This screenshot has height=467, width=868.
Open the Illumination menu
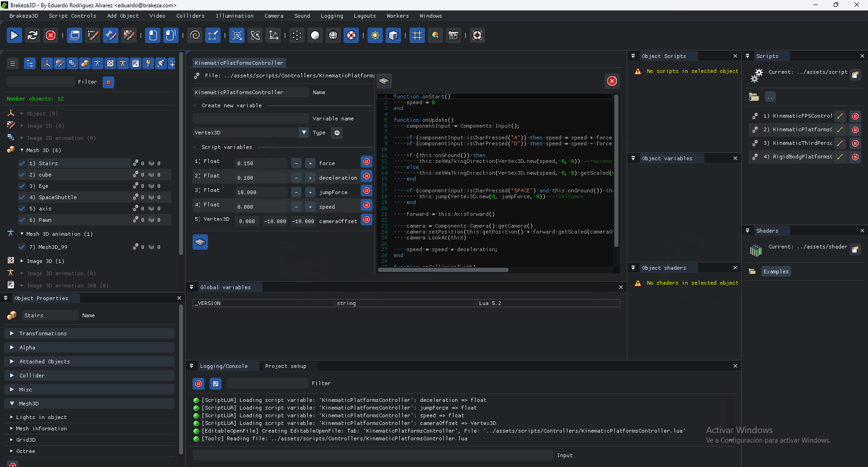coord(234,16)
